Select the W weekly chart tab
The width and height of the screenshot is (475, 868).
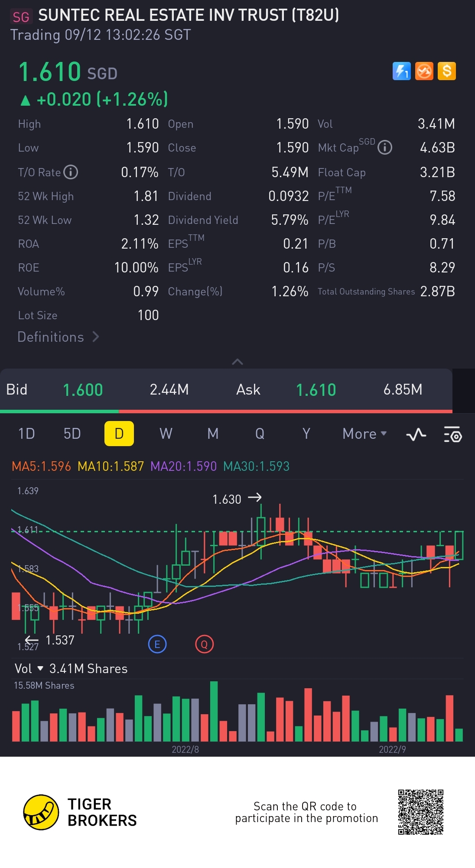tap(166, 434)
